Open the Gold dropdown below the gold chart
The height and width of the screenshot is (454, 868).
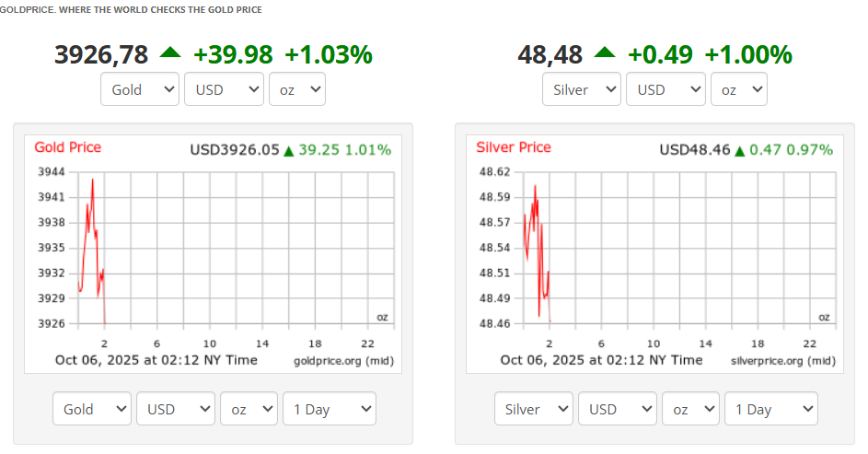92,409
